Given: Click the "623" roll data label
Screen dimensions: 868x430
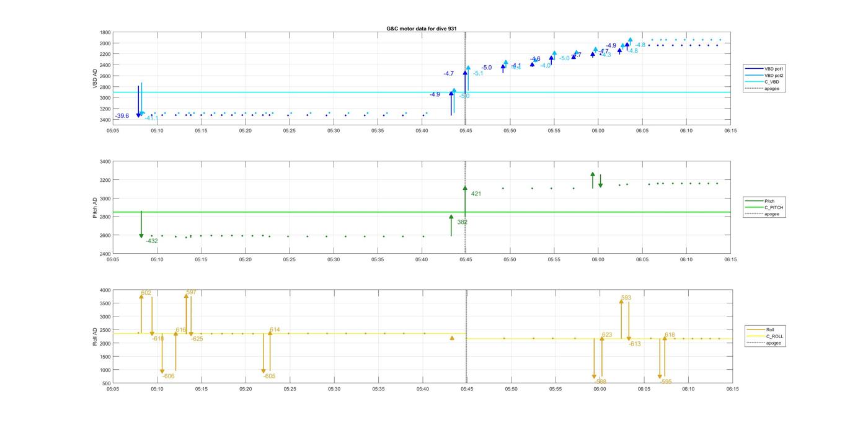Looking at the screenshot, I should (x=607, y=334).
